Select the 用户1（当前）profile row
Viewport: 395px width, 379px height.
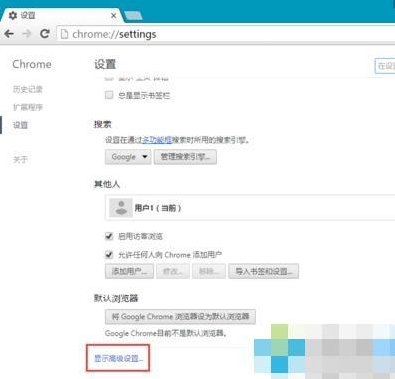(x=250, y=208)
